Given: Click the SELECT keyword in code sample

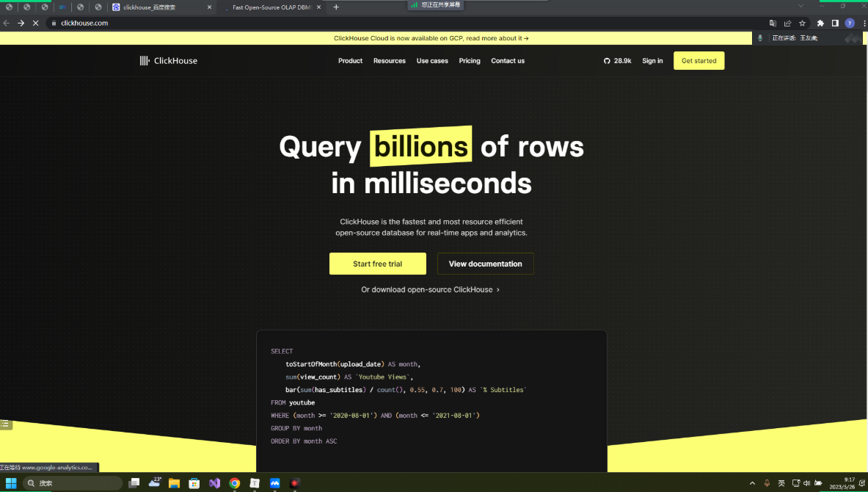Looking at the screenshot, I should (x=282, y=351).
